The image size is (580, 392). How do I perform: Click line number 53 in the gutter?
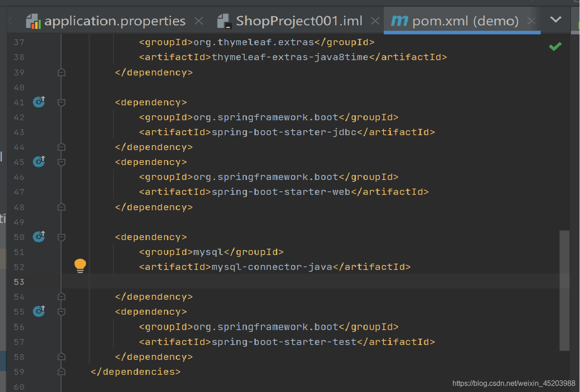coord(19,282)
